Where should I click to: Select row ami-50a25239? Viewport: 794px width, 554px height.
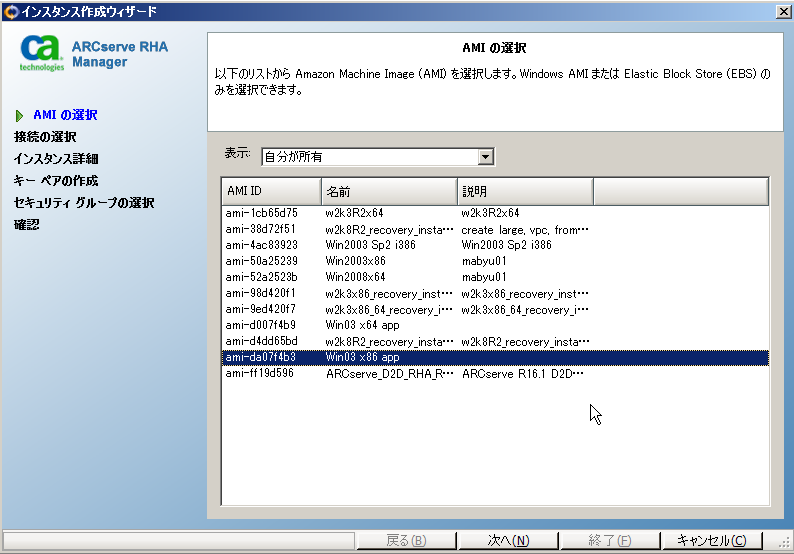pos(495,261)
